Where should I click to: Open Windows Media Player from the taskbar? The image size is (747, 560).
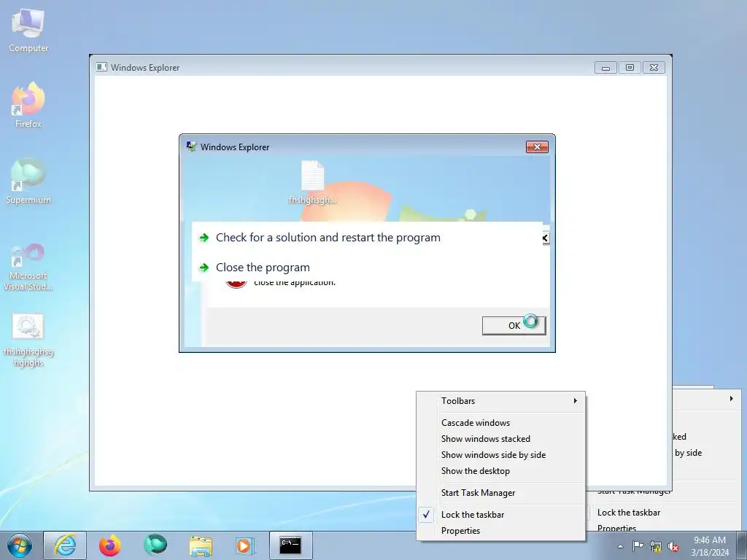pyautogui.click(x=245, y=545)
